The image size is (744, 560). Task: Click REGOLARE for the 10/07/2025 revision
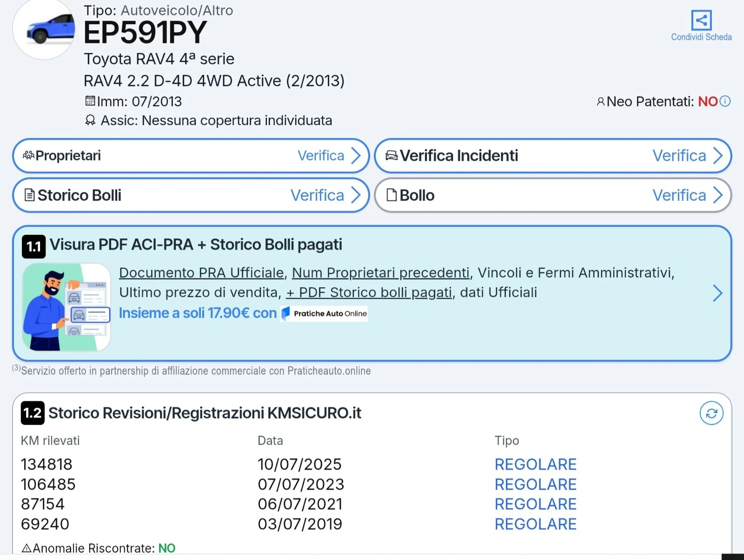coord(536,464)
